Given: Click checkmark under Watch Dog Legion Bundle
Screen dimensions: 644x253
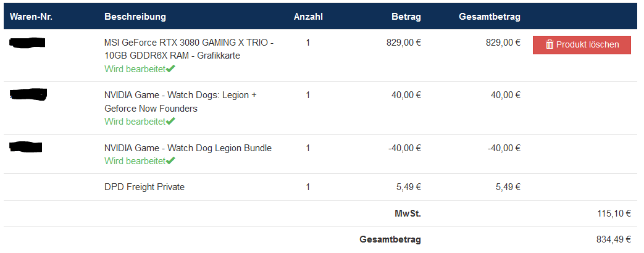Looking at the screenshot, I should [170, 160].
